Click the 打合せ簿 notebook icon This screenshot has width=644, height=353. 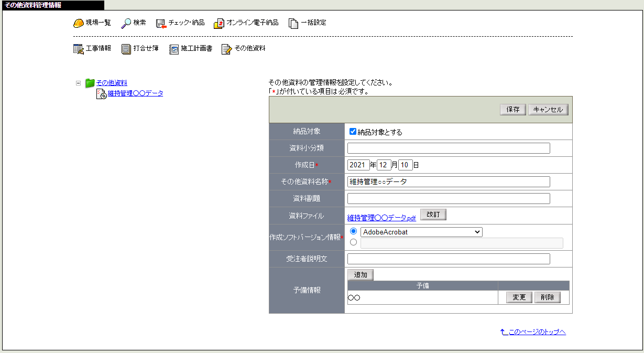pos(126,49)
